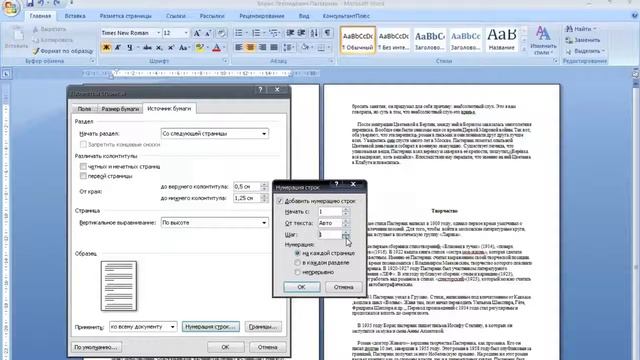Apply subscript formatting
The width and height of the screenshot is (640, 360).
(x=159, y=48)
